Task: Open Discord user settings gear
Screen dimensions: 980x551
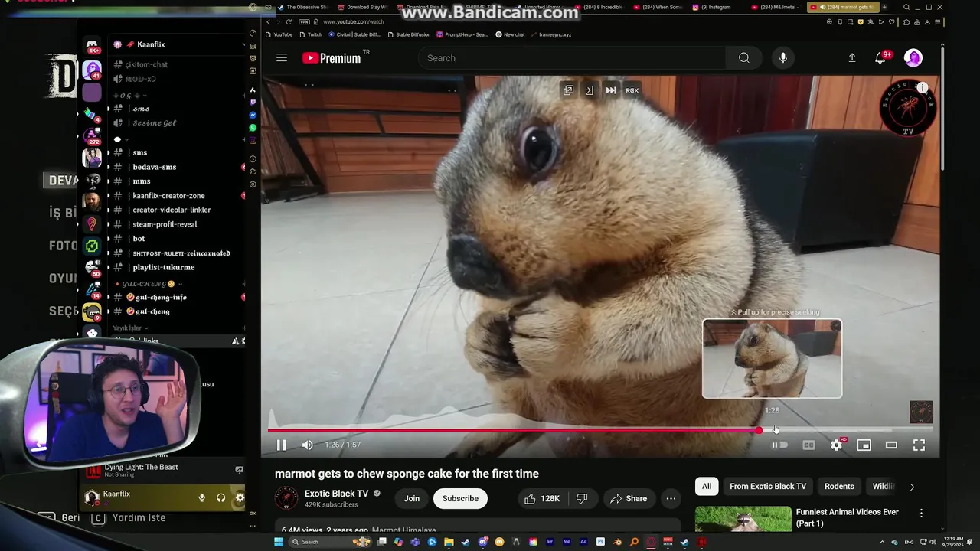Action: 240,497
